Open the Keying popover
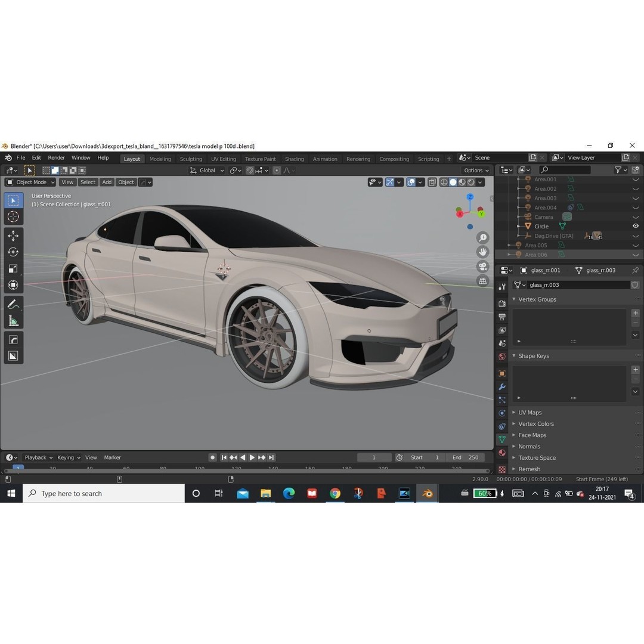The height and width of the screenshot is (644, 644). click(68, 457)
